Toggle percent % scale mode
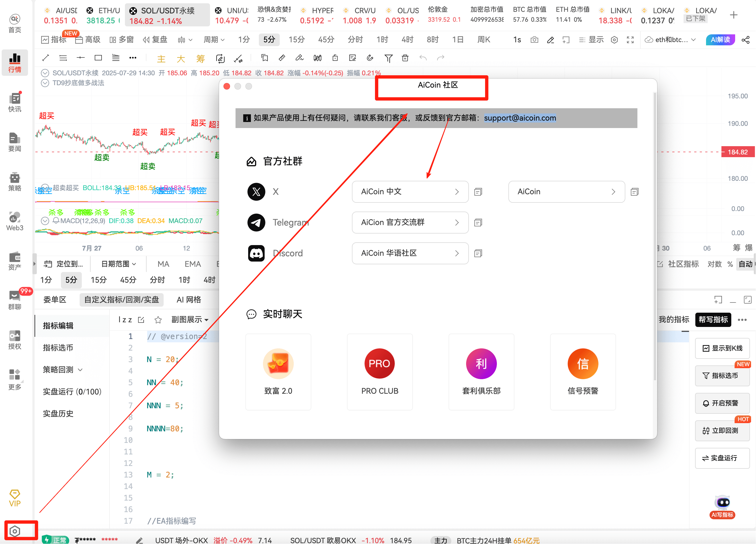This screenshot has width=756, height=544. click(730, 264)
